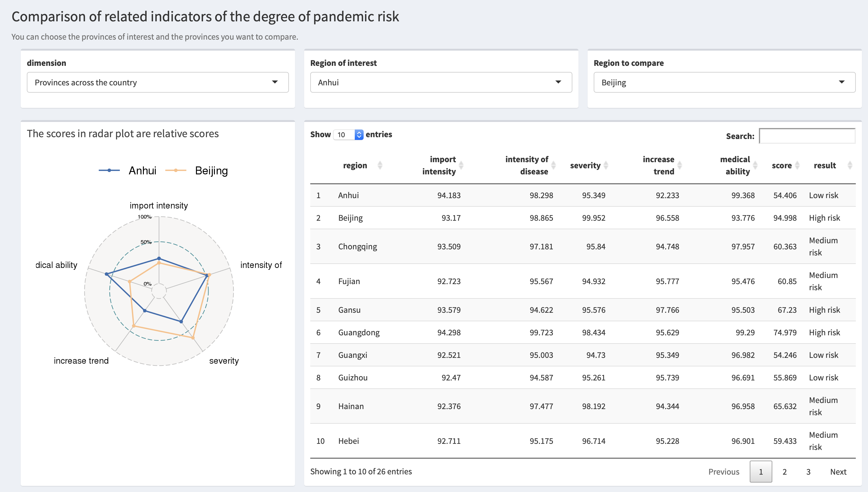Sort by score column arrows

(x=797, y=165)
